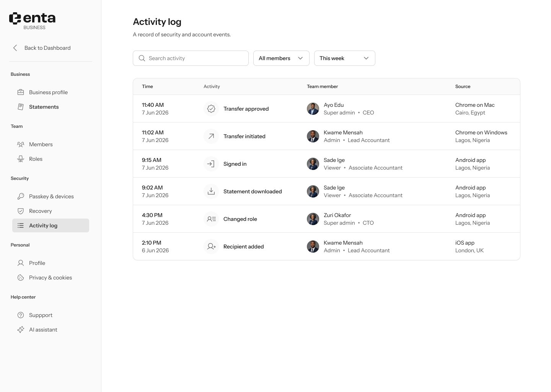Click the Transfer approved activity text

[246, 109]
